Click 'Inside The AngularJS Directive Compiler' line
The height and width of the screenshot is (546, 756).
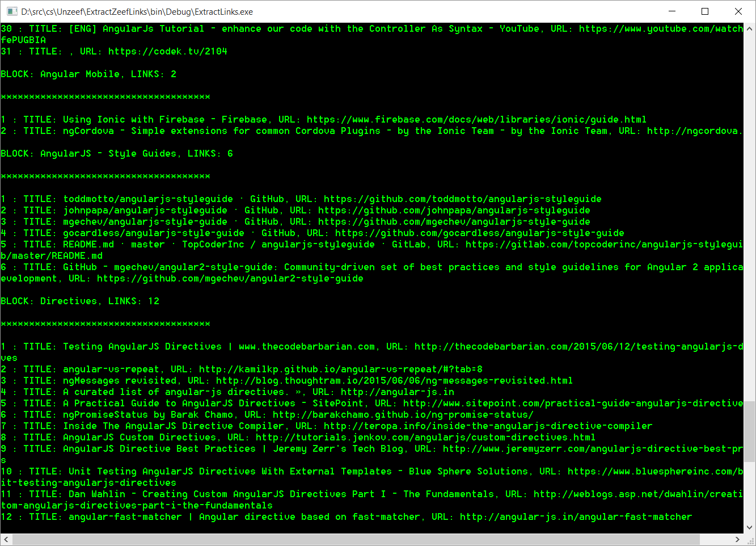point(327,426)
